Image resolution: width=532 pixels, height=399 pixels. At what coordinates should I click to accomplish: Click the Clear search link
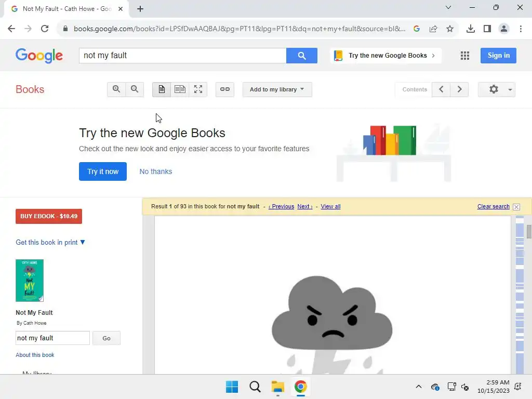pos(494,206)
